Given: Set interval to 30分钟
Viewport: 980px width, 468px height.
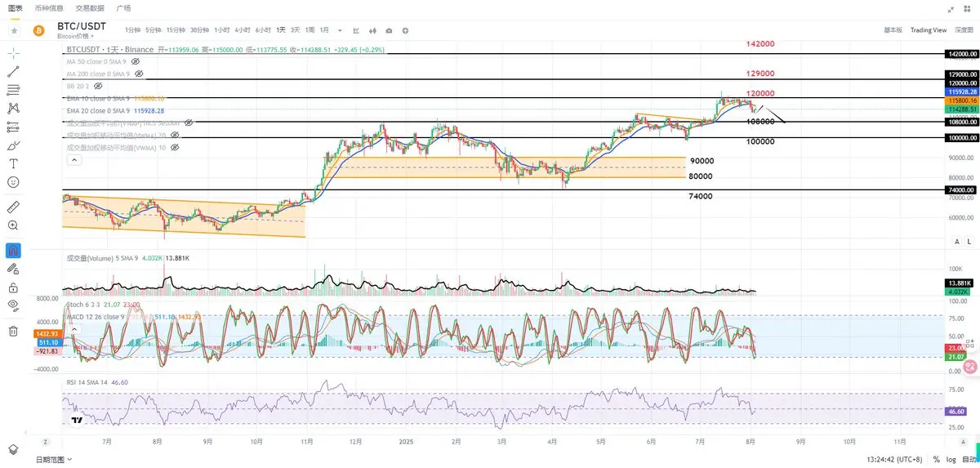Looking at the screenshot, I should (x=199, y=30).
